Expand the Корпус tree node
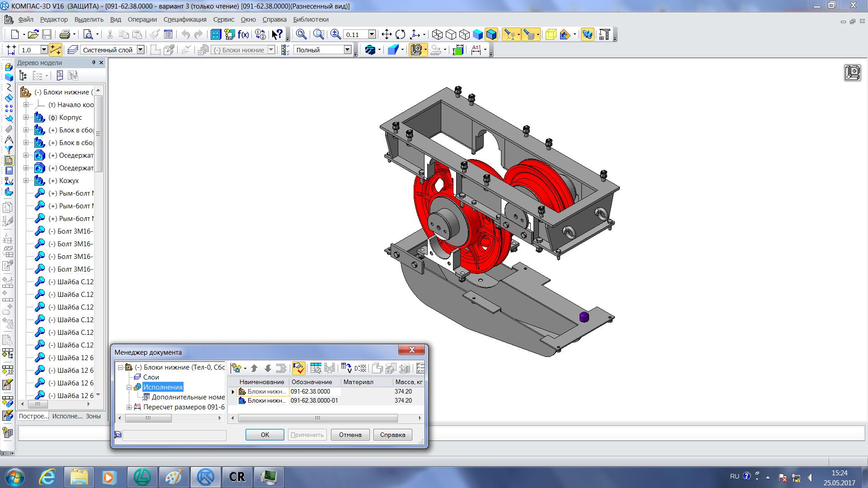Screen dimensions: 868x488 coord(26,117)
